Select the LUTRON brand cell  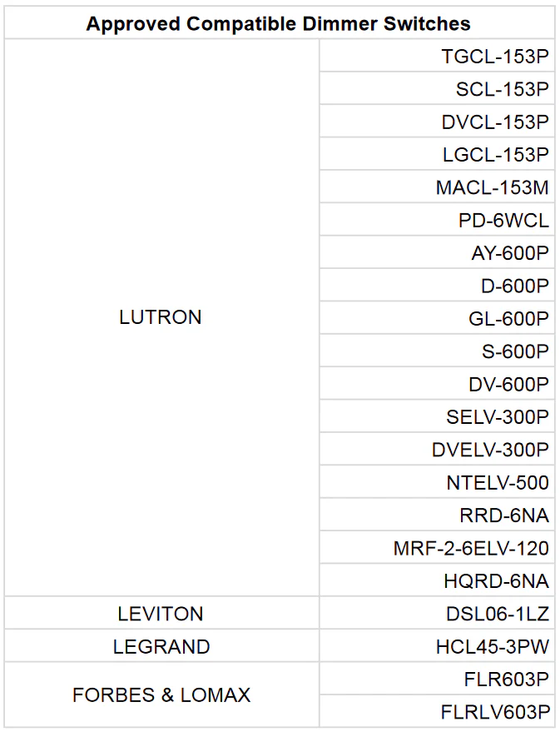point(161,317)
